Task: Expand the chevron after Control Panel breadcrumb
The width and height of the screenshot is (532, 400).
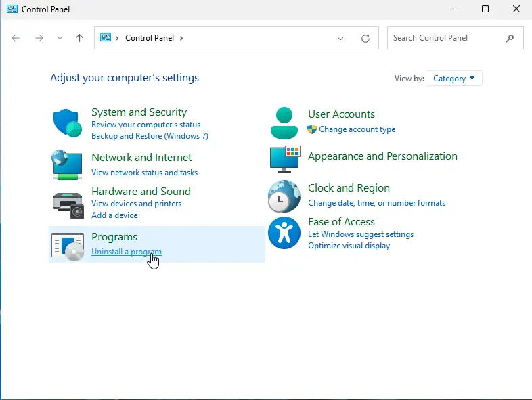Action: point(181,39)
